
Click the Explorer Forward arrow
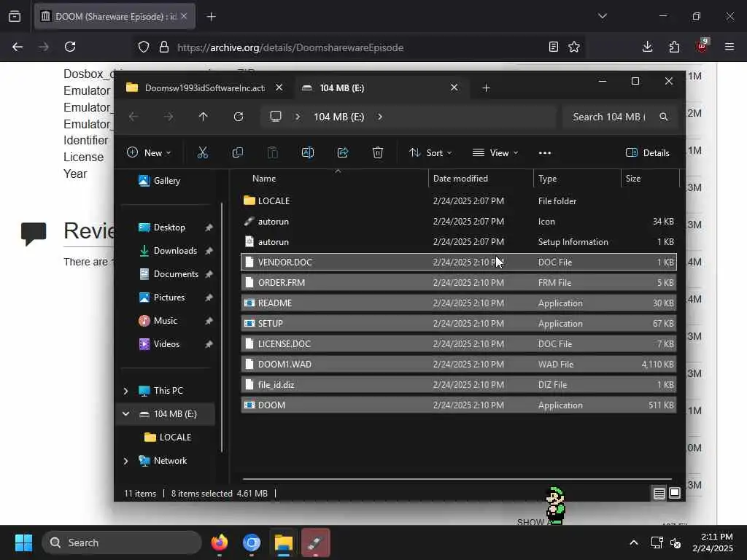pos(169,117)
